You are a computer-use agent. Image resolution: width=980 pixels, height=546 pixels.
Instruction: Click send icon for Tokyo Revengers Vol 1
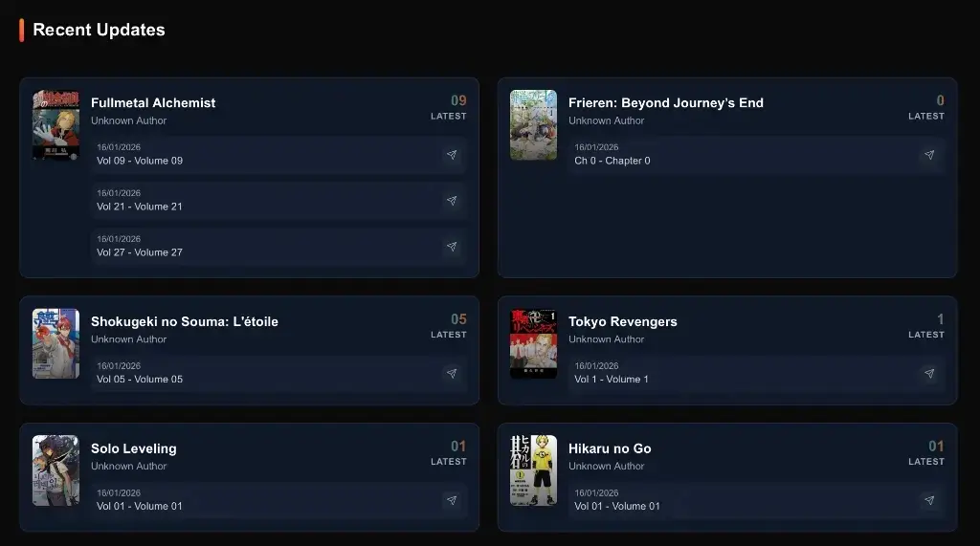pyautogui.click(x=929, y=373)
